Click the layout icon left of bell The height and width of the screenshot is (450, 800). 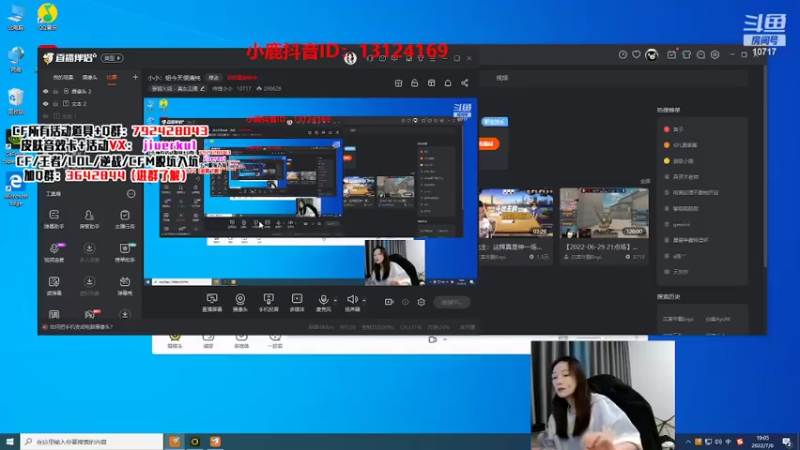(432, 83)
